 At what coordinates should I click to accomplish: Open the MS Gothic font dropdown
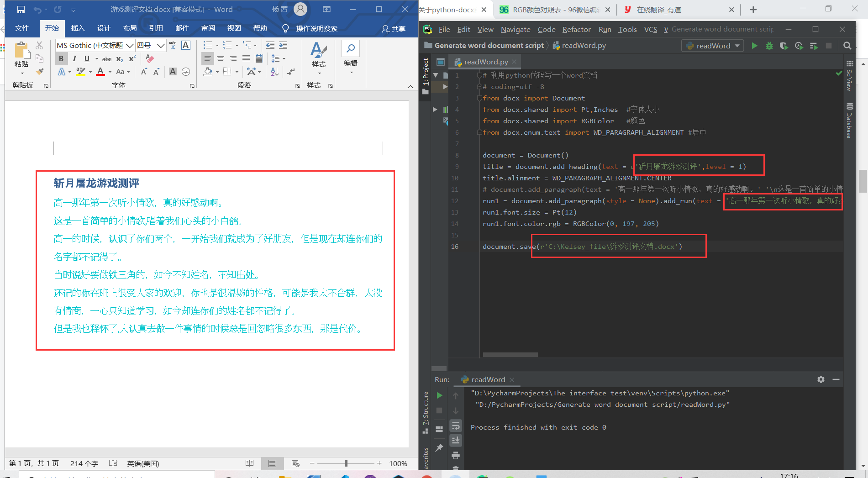130,45
